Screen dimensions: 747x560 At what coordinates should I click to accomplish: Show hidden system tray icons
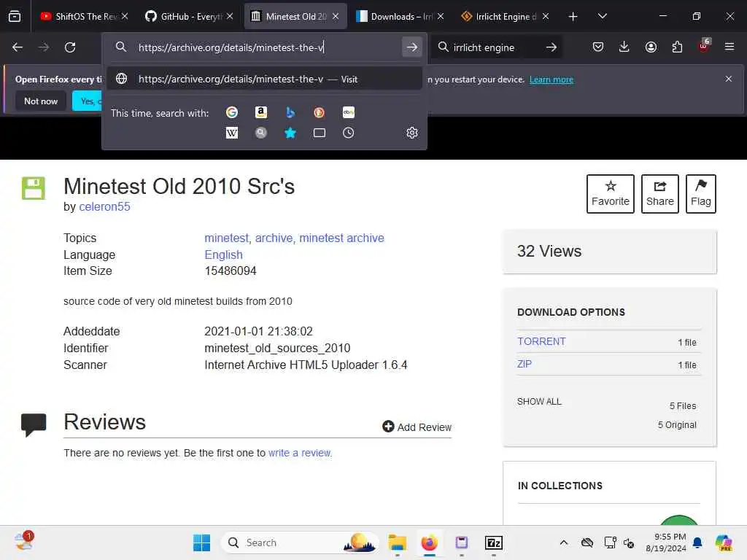[x=564, y=542]
